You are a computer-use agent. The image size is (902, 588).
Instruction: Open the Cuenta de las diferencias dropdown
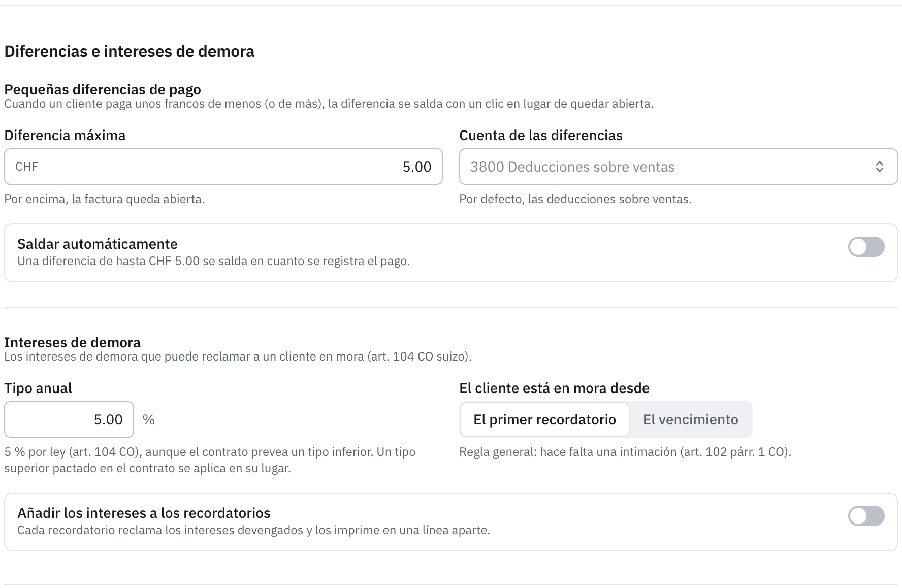click(x=678, y=167)
